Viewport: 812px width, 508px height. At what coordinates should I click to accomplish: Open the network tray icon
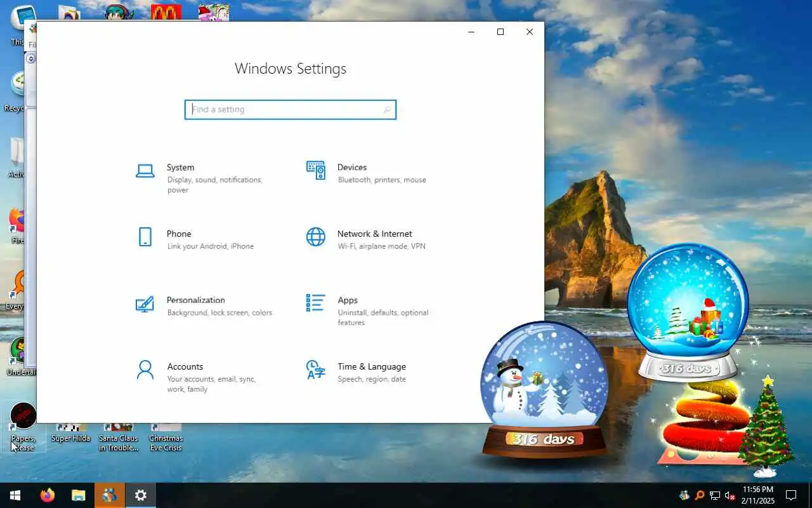[x=715, y=495]
